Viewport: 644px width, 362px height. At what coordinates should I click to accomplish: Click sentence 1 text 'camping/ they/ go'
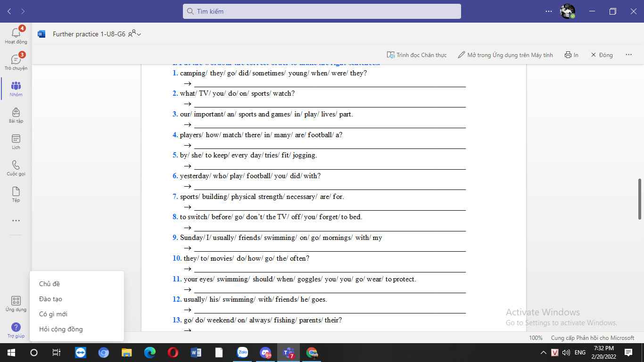click(208, 73)
